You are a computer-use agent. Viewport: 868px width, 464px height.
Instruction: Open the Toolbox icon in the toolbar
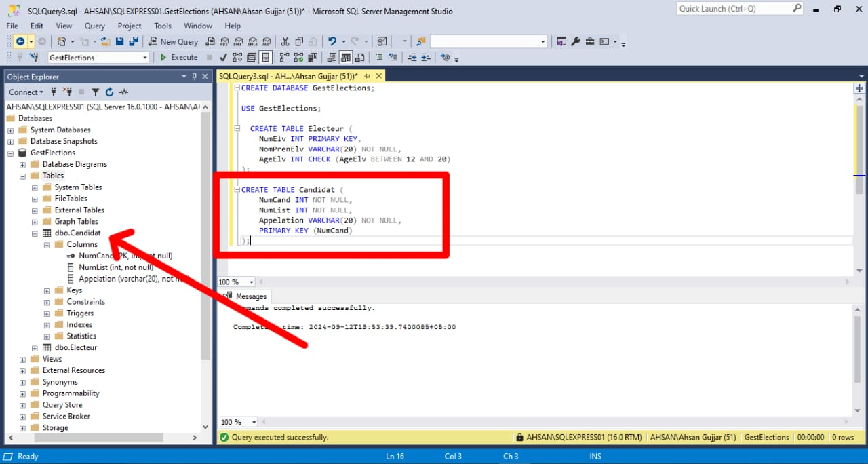[589, 41]
